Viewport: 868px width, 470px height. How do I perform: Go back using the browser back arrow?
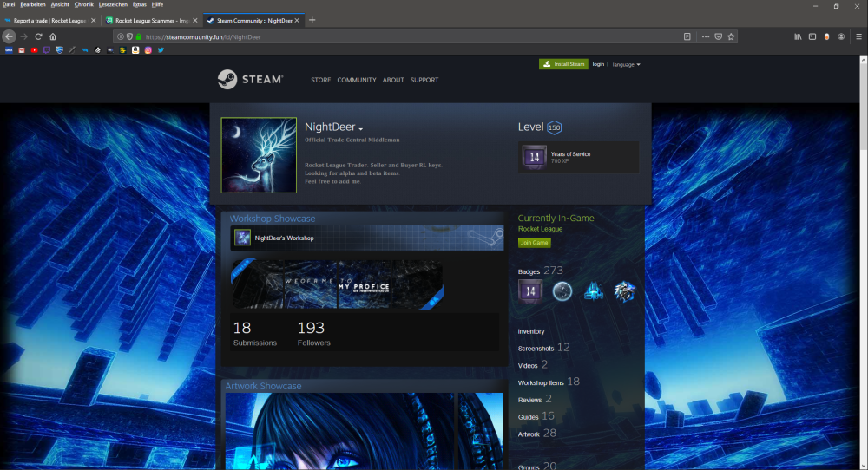coord(9,36)
